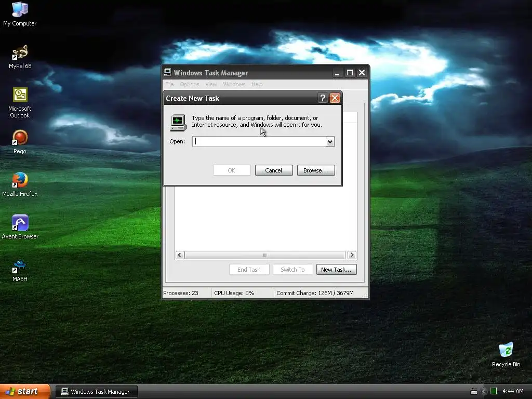Select the Pego desktop shortcut
The height and width of the screenshot is (399, 532).
[20, 142]
